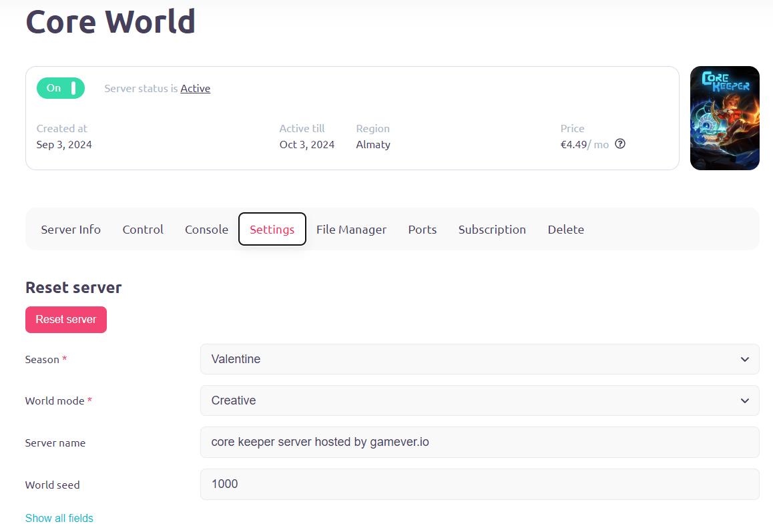Open the File Manager tab
Screen dimensions: 773x532
(351, 229)
